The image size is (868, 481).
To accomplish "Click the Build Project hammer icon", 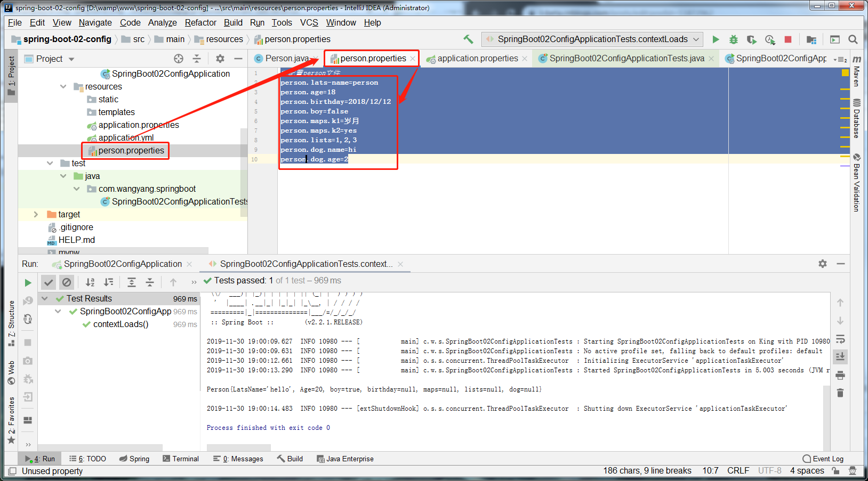I will (x=468, y=39).
